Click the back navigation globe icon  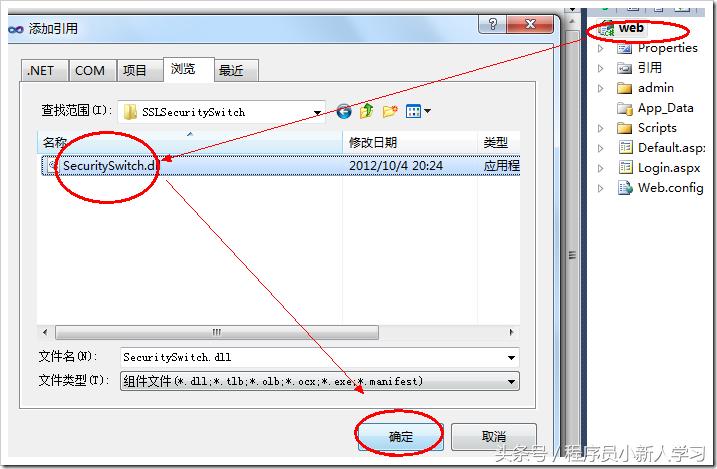pos(344,111)
